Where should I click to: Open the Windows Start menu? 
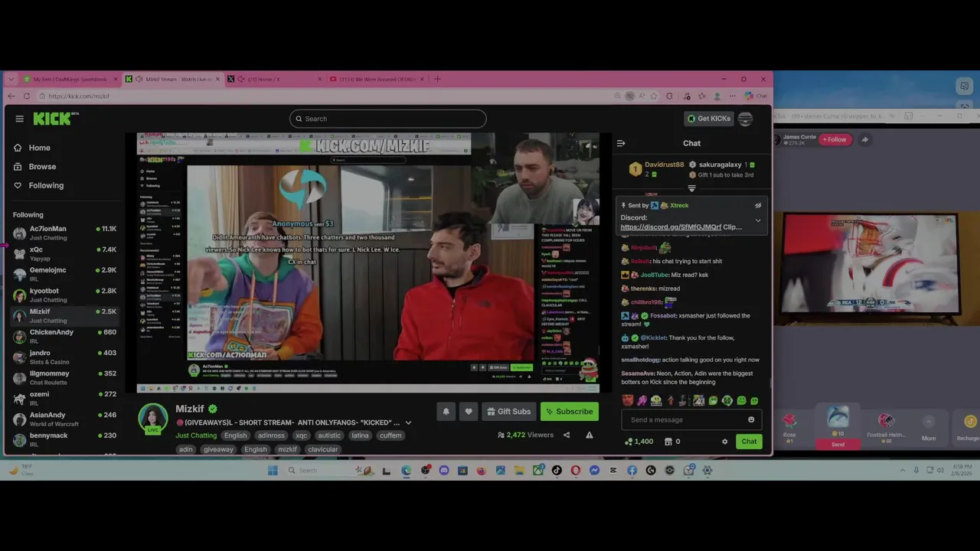(273, 470)
